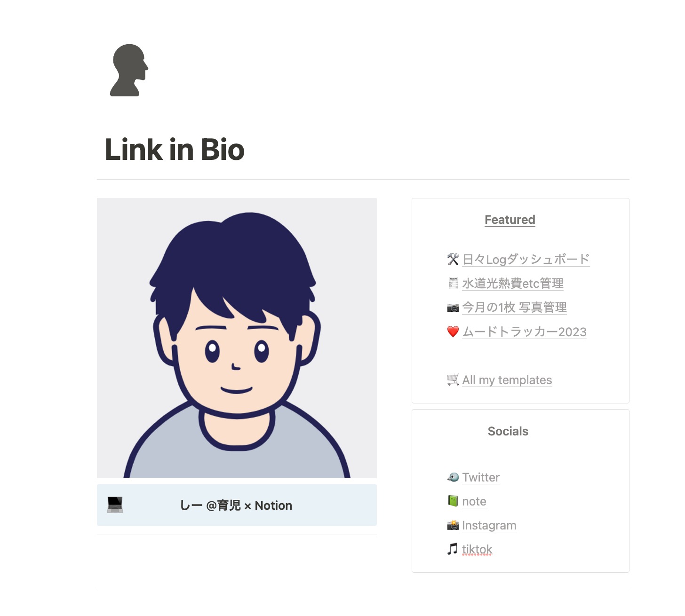The width and height of the screenshot is (685, 616).
Task: Open the 水道光熱費etc管理 link
Action: pyautogui.click(x=513, y=284)
